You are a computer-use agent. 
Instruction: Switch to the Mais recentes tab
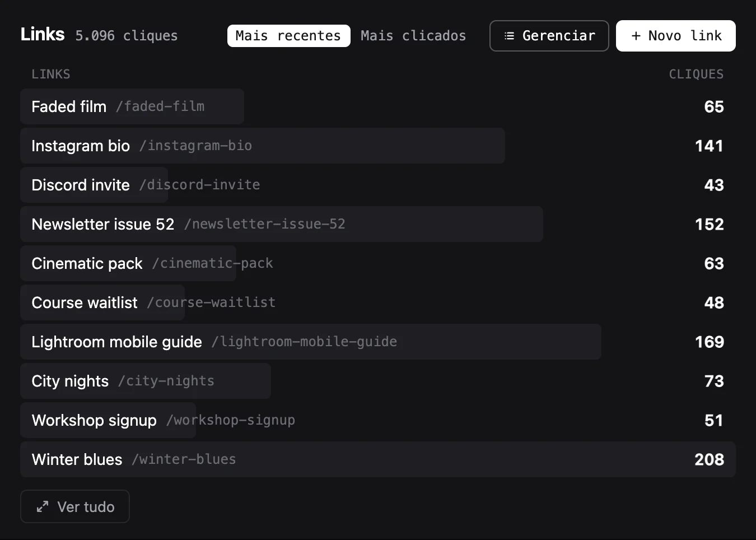pos(288,36)
